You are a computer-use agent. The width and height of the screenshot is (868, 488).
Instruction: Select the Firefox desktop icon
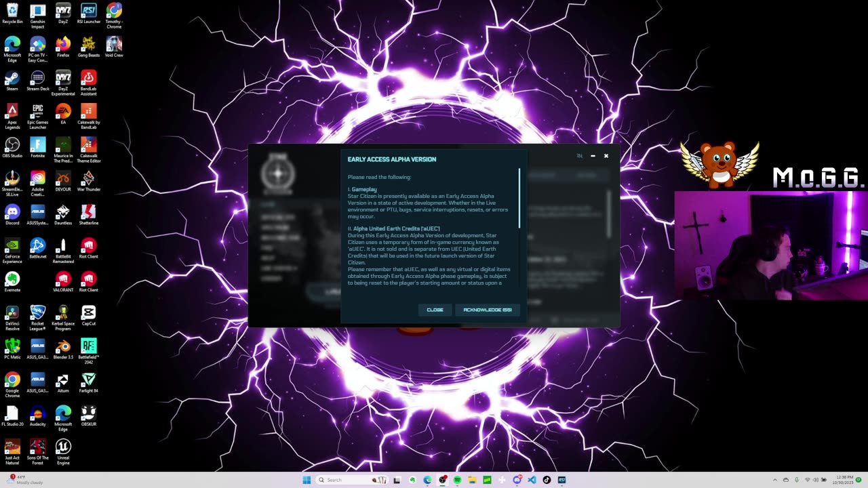[x=63, y=47]
